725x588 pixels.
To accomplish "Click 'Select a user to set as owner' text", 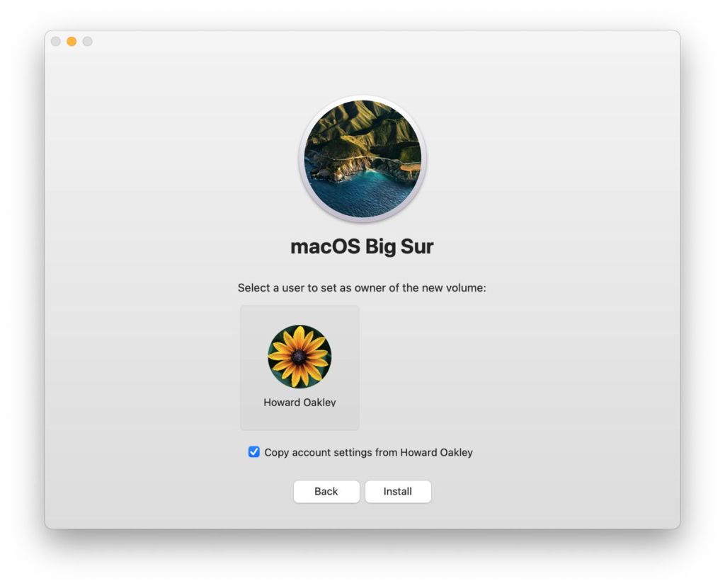I will pyautogui.click(x=362, y=287).
